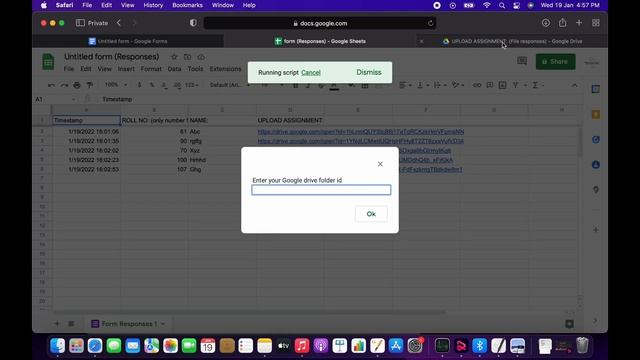Open the Extensions menu in Sheets
This screenshot has height=360, width=640.
tap(225, 69)
